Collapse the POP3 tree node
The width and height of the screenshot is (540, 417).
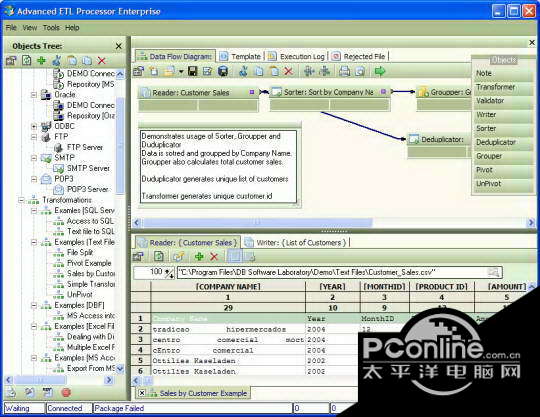click(34, 179)
